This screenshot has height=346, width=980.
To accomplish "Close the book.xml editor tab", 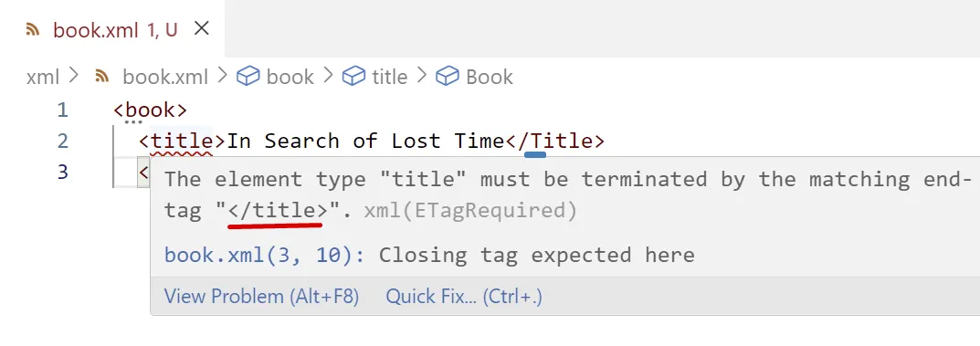I will tap(201, 28).
